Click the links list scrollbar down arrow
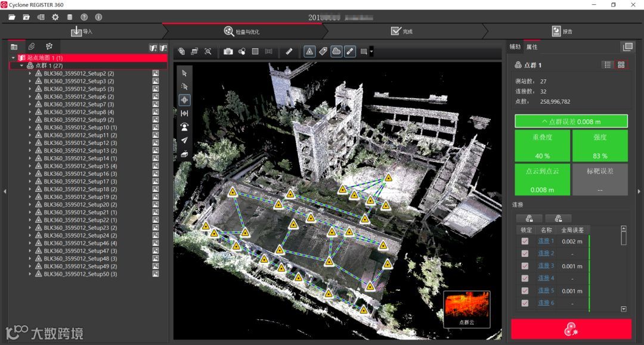Viewport: 644px width, 345px height. [x=624, y=309]
